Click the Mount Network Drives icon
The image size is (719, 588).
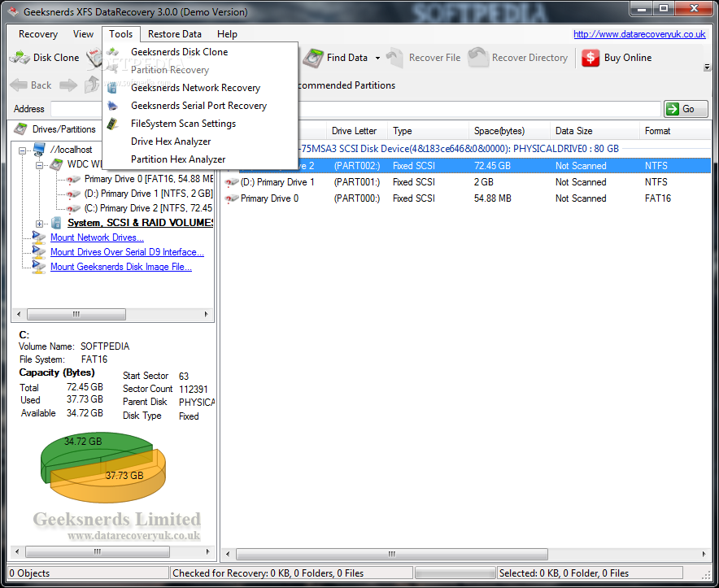39,237
